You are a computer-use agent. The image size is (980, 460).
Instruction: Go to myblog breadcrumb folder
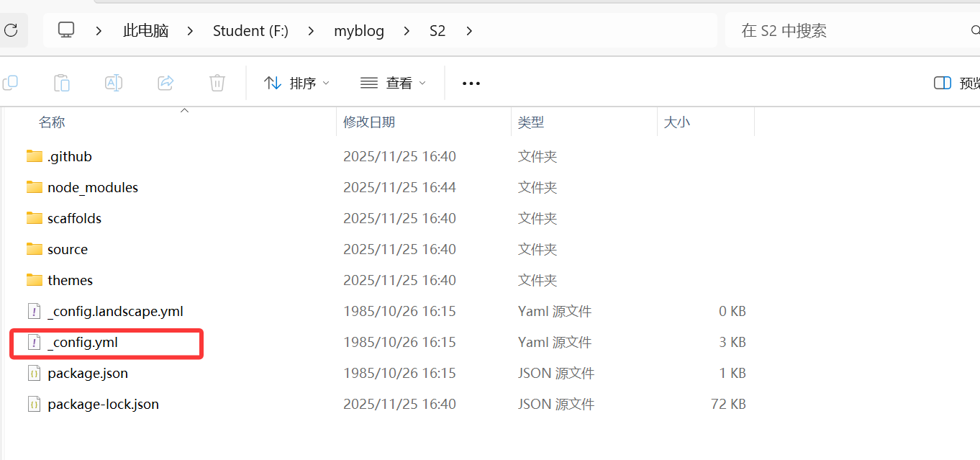point(358,31)
